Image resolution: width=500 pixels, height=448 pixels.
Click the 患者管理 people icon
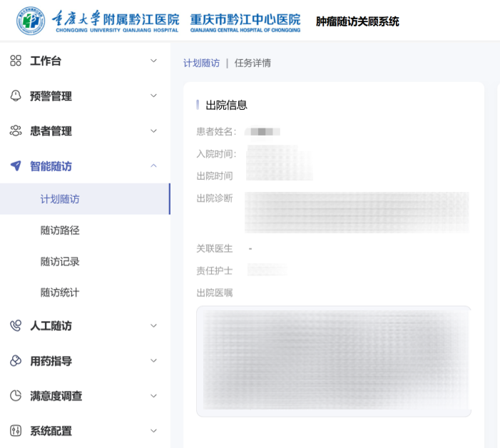[x=16, y=131]
